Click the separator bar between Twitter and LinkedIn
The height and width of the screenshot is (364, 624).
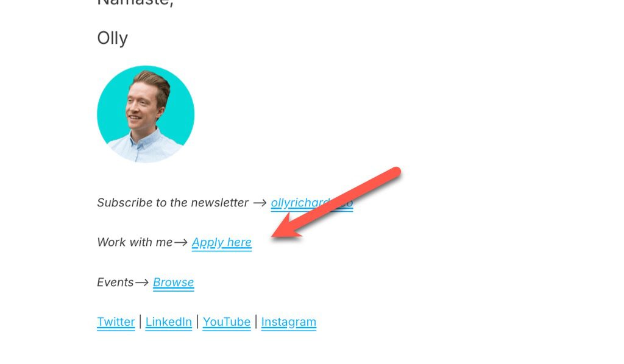[x=140, y=321]
